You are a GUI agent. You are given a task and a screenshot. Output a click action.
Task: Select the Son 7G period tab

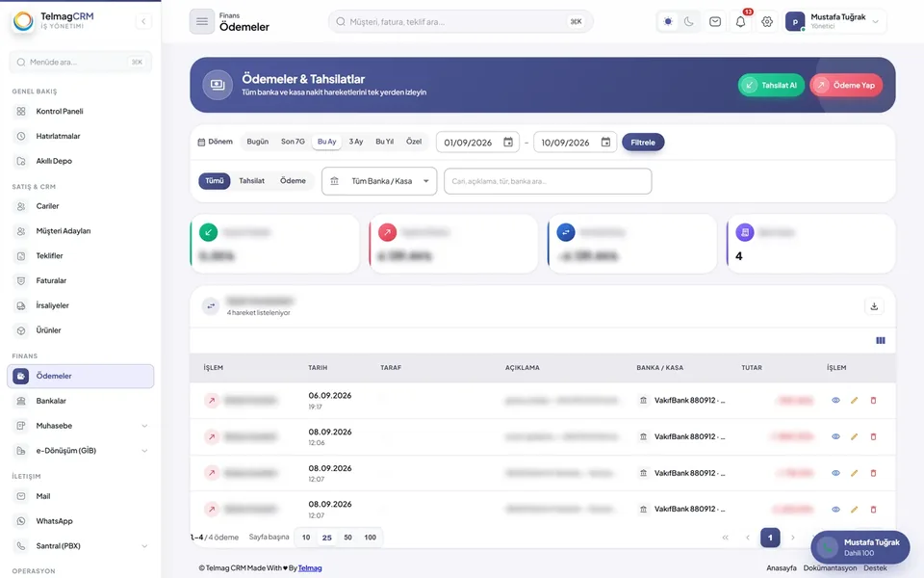[x=293, y=142]
